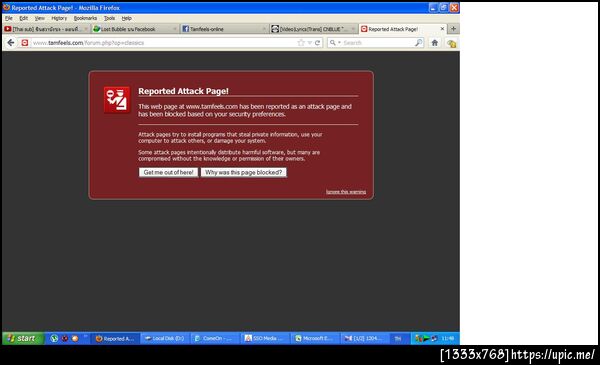Open the ComeOn taskbar window button
600x365 pixels.
coord(214,339)
